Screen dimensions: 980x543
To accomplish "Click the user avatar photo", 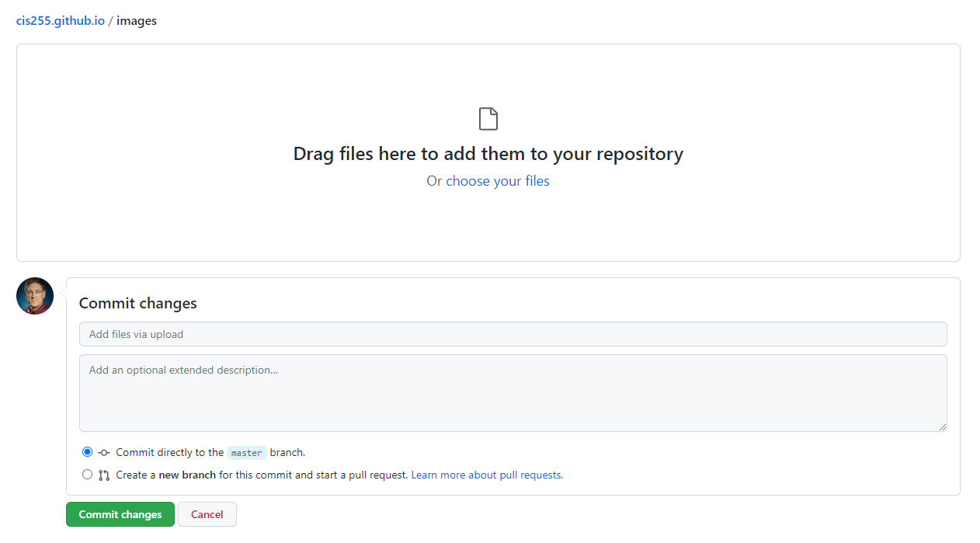I will pos(35,296).
